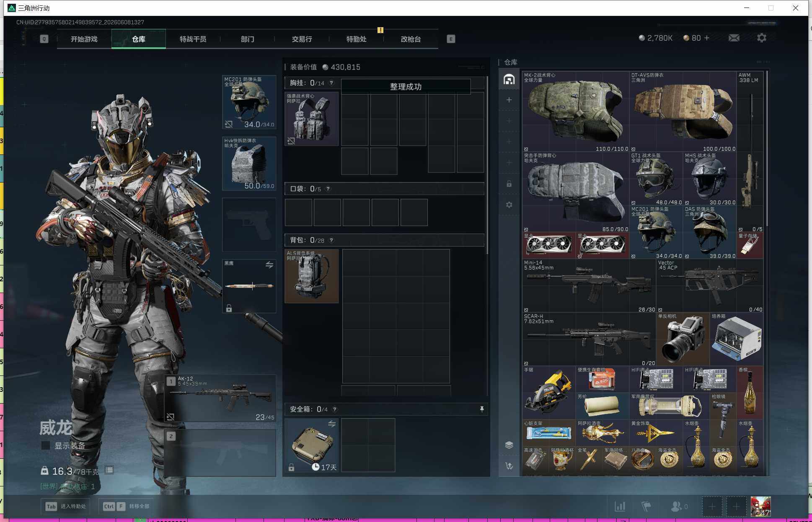Select the 仓库 tab

click(139, 39)
